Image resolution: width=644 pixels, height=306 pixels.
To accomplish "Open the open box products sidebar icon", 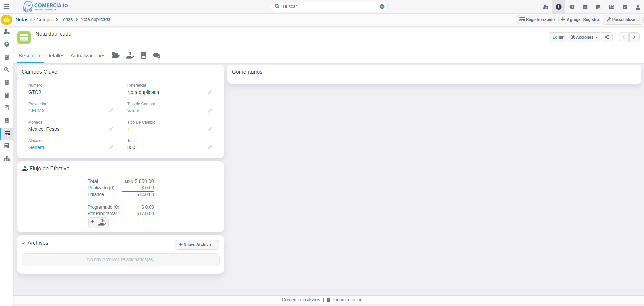I will [7, 45].
